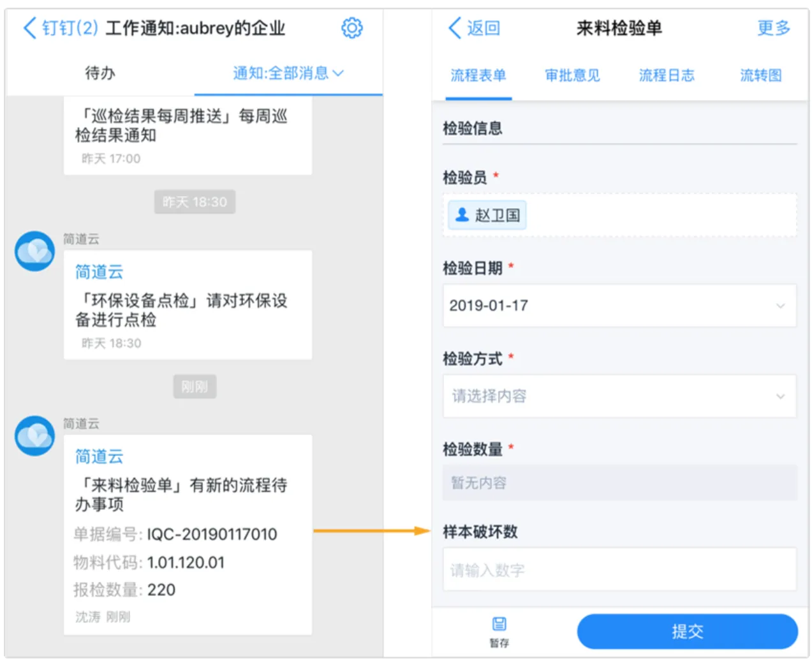Open the 流转图 tab
Screen dimensions: 812x663
coord(760,75)
